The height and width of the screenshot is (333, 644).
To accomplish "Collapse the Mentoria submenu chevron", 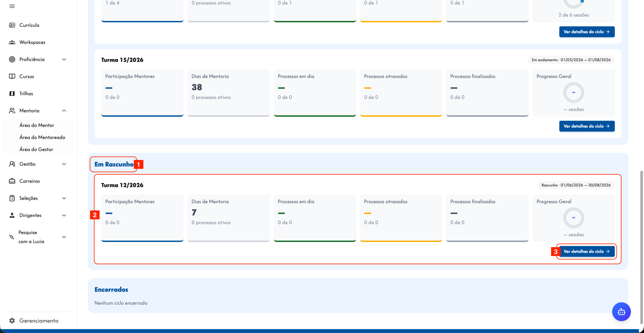I will point(64,111).
